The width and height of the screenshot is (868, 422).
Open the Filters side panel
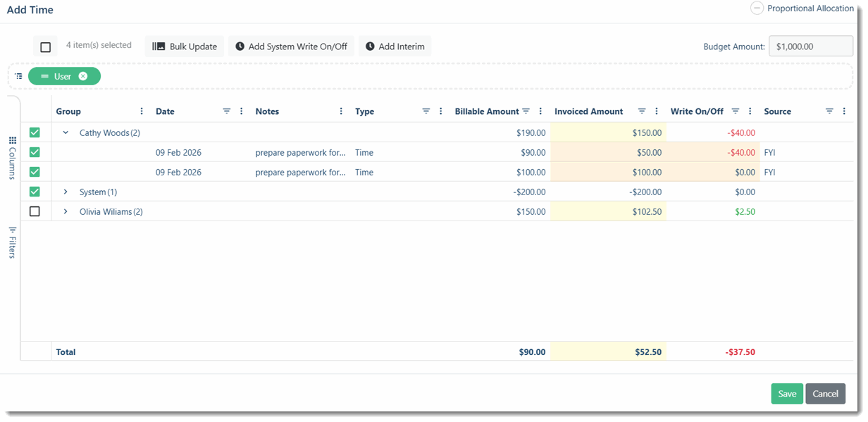pyautogui.click(x=12, y=243)
